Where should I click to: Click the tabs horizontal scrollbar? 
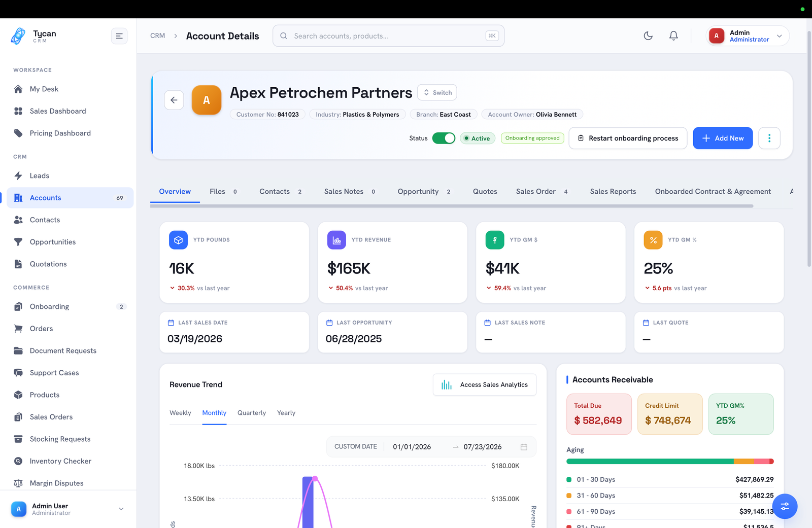452,206
